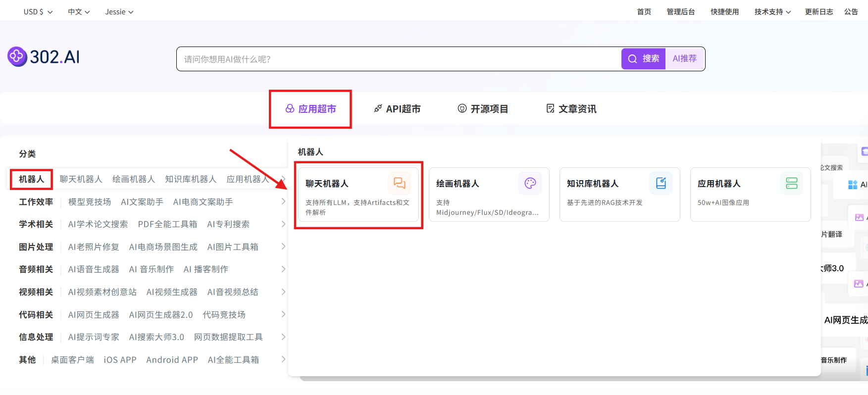Viewport: 868px width, 395px height.
Task: Open AI网页生成器2.0 link
Action: [x=161, y=315]
